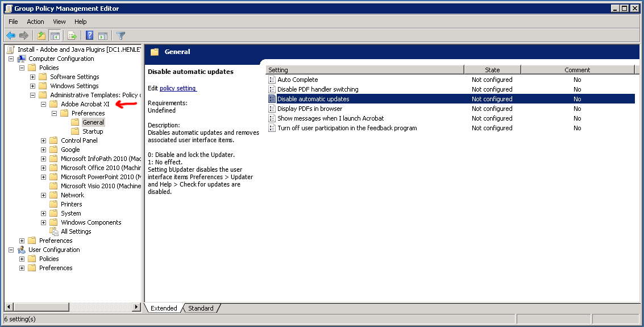Click the Group Policy Management Editor title icon

[8, 8]
